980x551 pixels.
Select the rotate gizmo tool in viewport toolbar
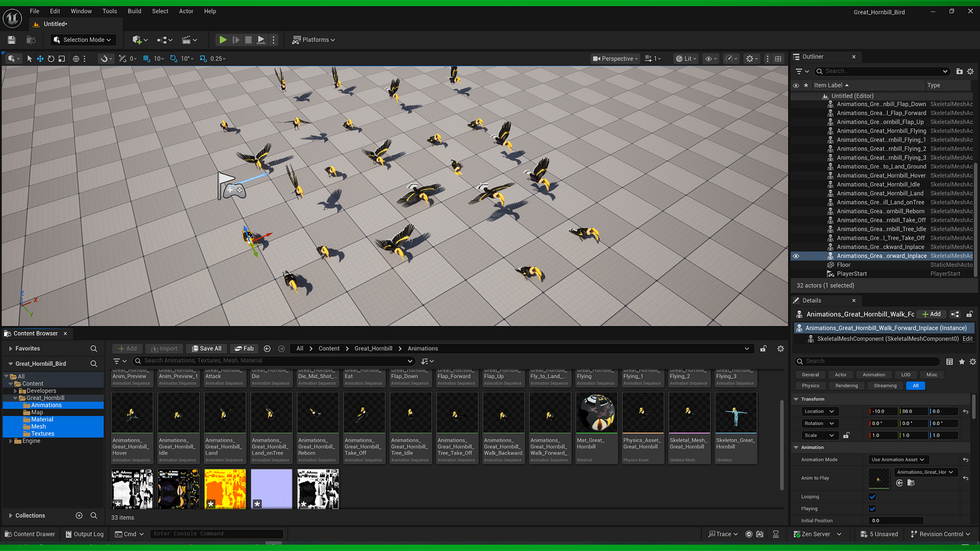click(51, 59)
